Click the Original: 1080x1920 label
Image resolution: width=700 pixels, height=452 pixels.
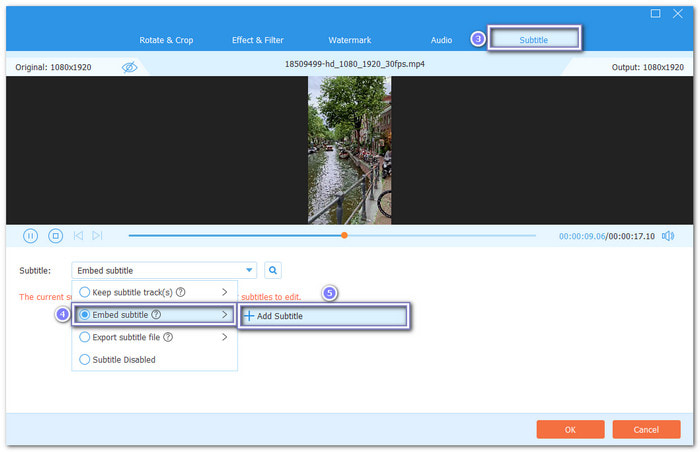(x=53, y=67)
